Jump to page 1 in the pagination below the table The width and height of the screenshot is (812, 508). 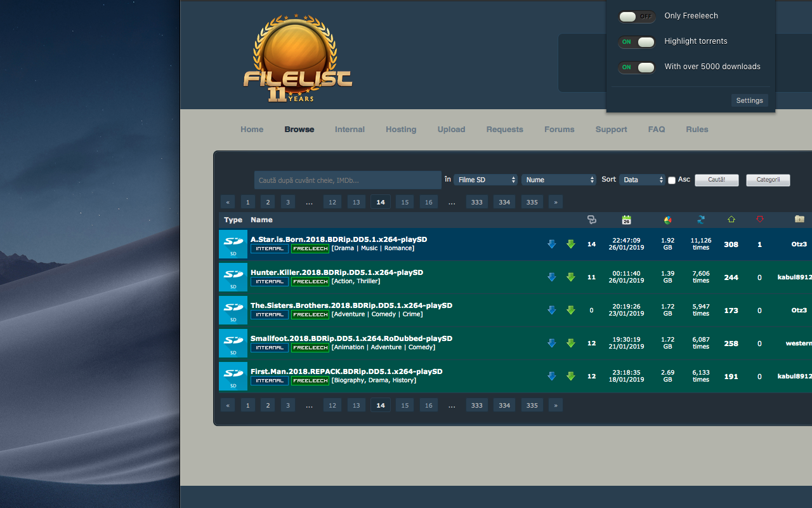click(248, 405)
